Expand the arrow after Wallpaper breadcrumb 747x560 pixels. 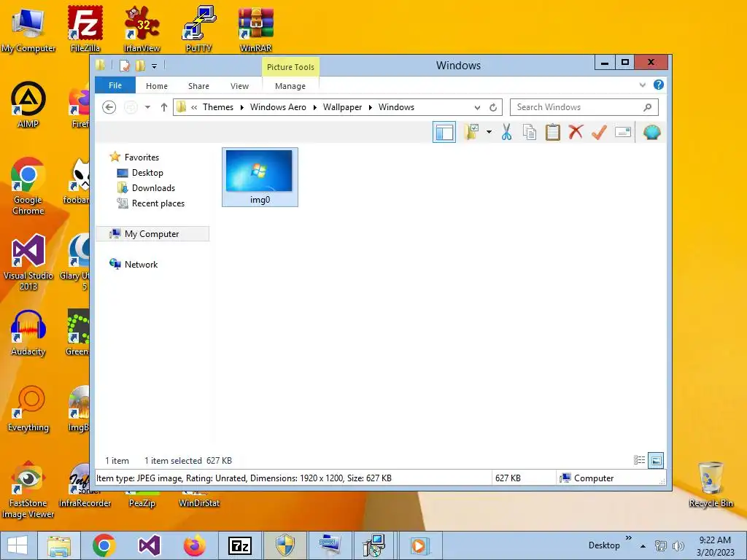[x=370, y=107]
